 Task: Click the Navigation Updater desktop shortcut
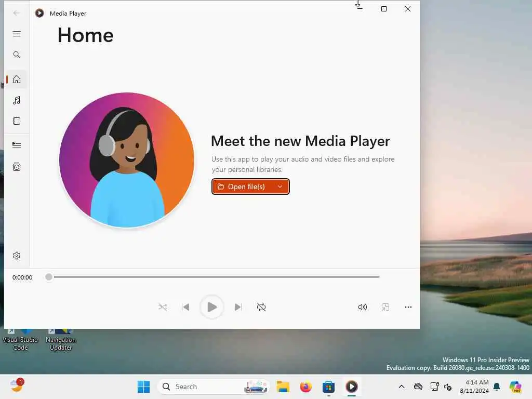tap(61, 340)
